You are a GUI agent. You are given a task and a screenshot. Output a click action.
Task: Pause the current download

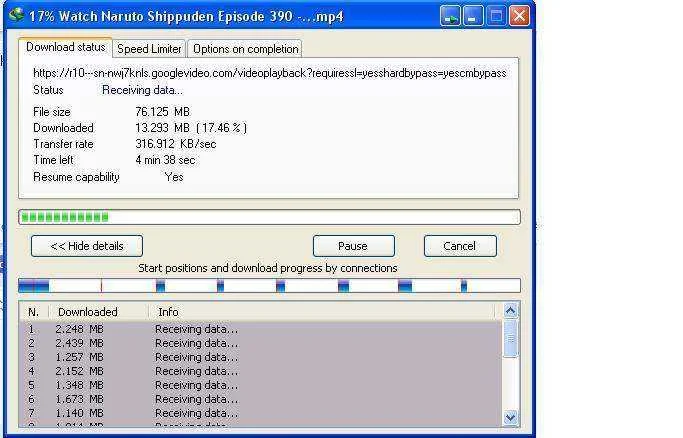353,246
